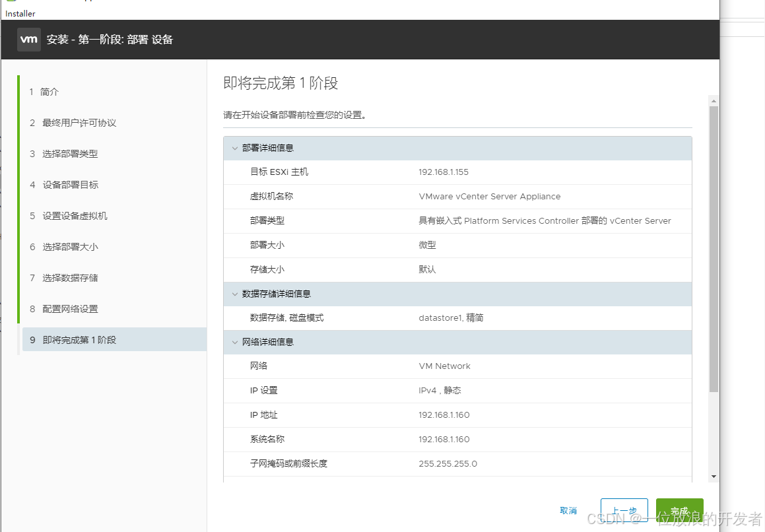Select step 4 设备部署目标
The image size is (765, 532).
64,185
